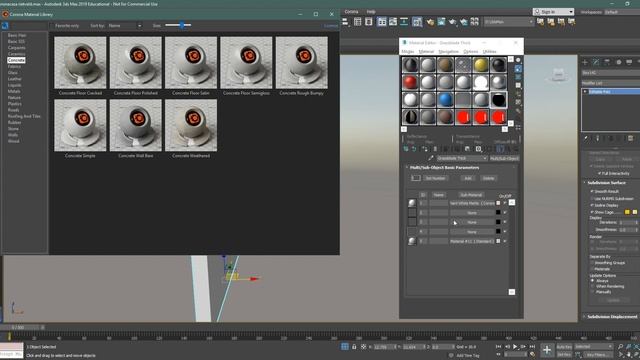Click the Create tab plus icon in command panel
This screenshot has width=640, height=360.
[x=585, y=62]
